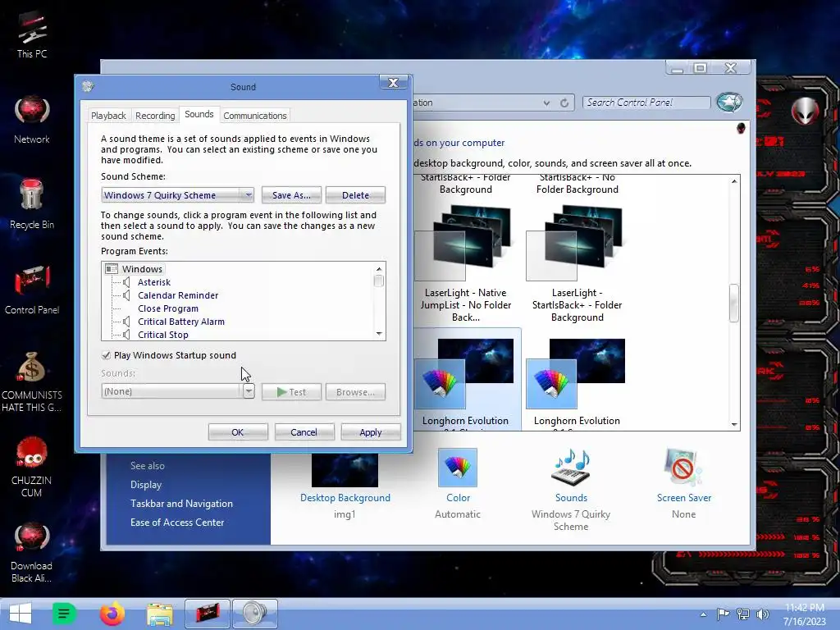Switch to Sound speaker taskbar button
This screenshot has height=630, width=840.
(255, 614)
